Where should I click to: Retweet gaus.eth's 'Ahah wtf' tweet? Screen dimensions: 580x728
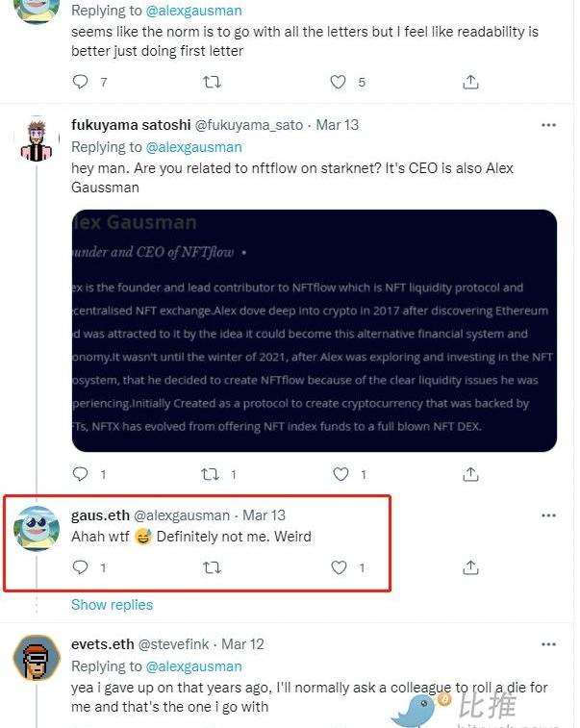212,567
